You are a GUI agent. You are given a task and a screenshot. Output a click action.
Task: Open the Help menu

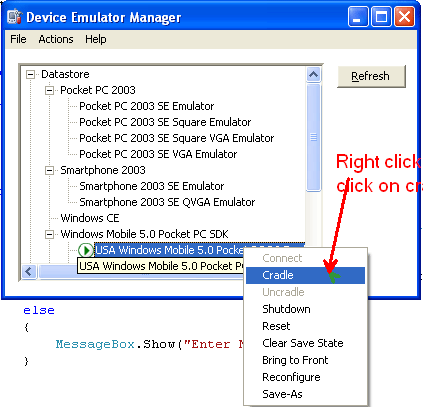[96, 39]
